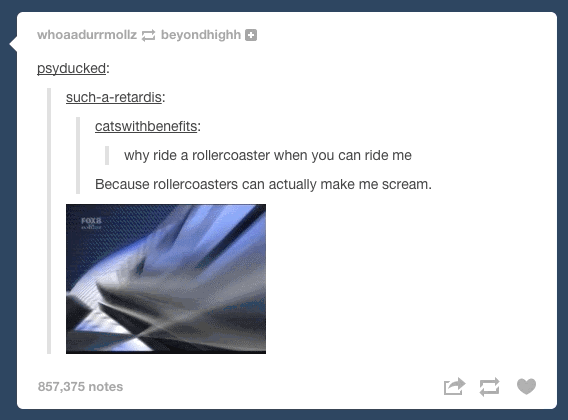Viewport: 568px width, 420px height.
Task: Click the FOX8 watermark in GIF
Action: pyautogui.click(x=91, y=223)
